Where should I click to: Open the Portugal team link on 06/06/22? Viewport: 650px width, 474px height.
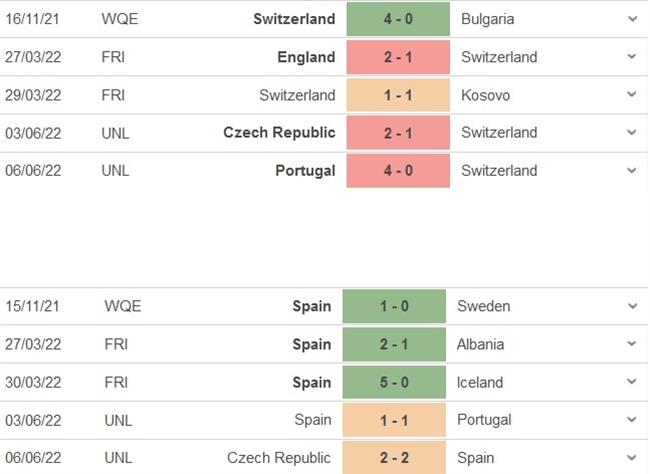tap(305, 170)
